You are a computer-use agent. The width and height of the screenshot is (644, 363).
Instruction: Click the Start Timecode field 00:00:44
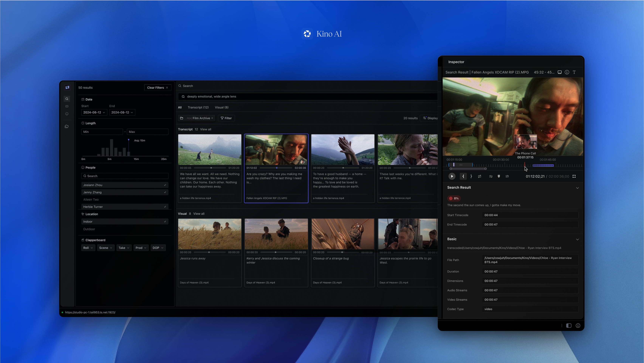coord(530,215)
